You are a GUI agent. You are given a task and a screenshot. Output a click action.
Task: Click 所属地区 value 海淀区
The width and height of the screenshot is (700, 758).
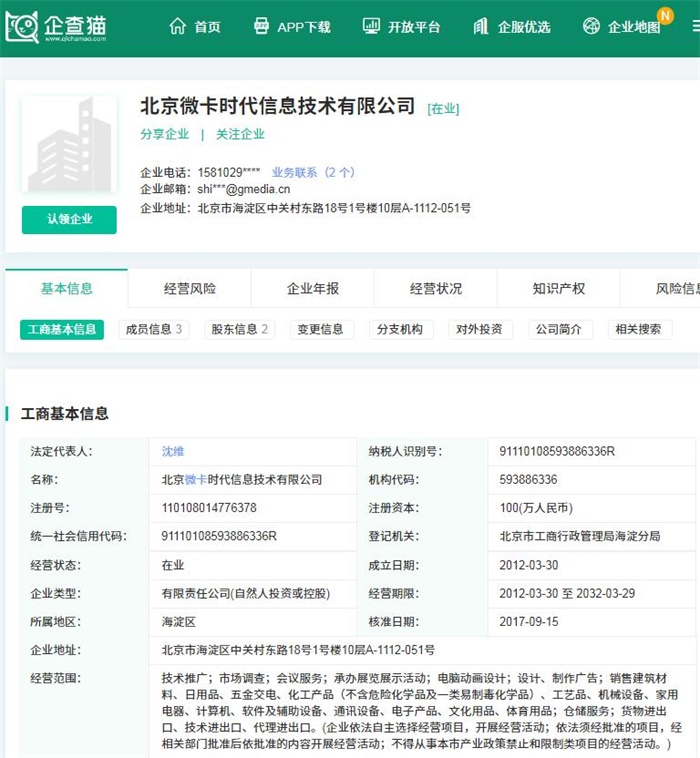(x=178, y=622)
